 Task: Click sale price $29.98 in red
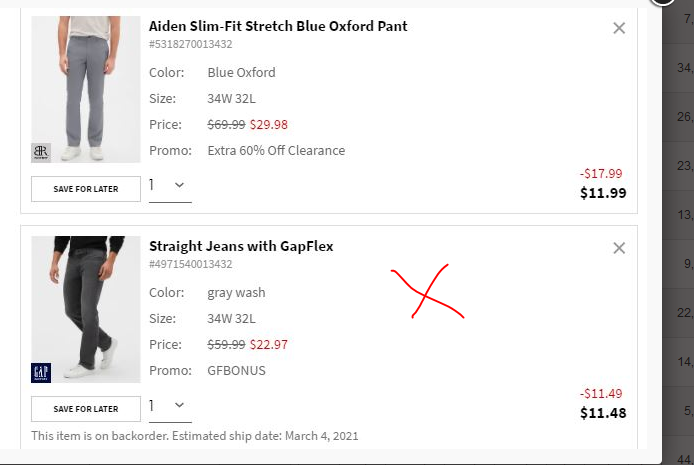(269, 125)
